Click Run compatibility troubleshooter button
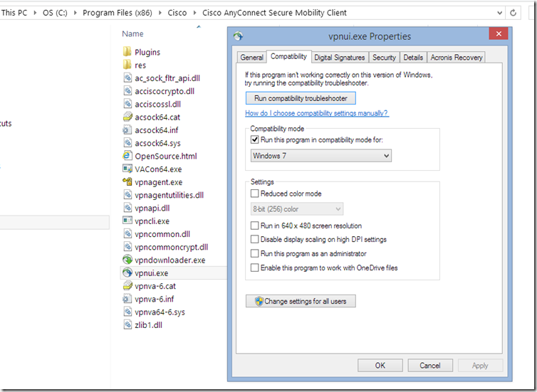 coord(301,98)
